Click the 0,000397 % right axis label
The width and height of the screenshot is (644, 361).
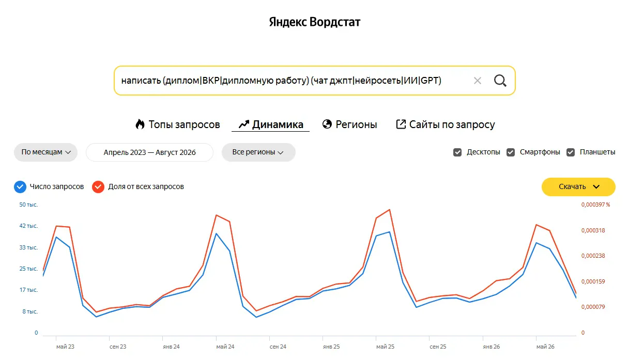(x=596, y=205)
